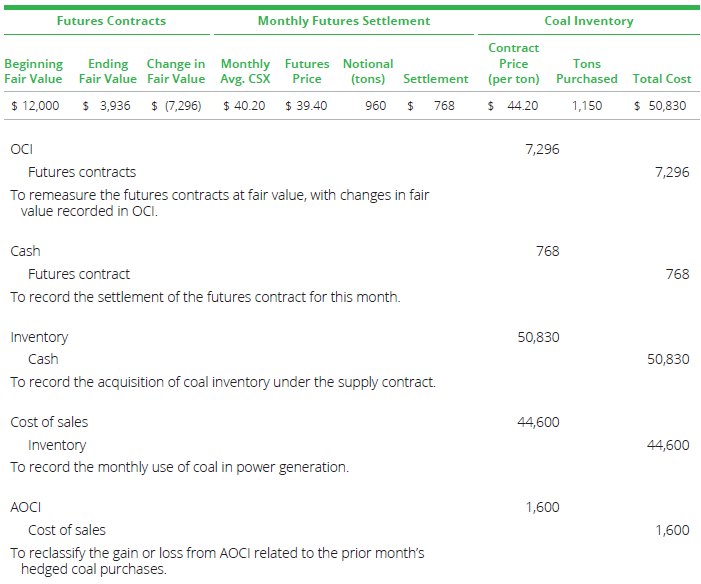Screen dimensions: 701x584
Task: Click the Notional tons value 960
Action: pos(375,105)
